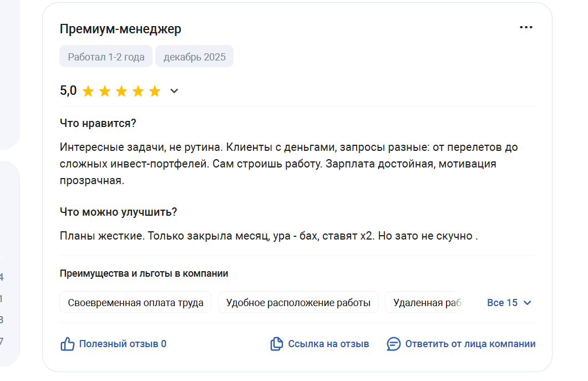Click the second rating star
Image resolution: width=588 pixels, height=381 pixels.
[x=105, y=92]
